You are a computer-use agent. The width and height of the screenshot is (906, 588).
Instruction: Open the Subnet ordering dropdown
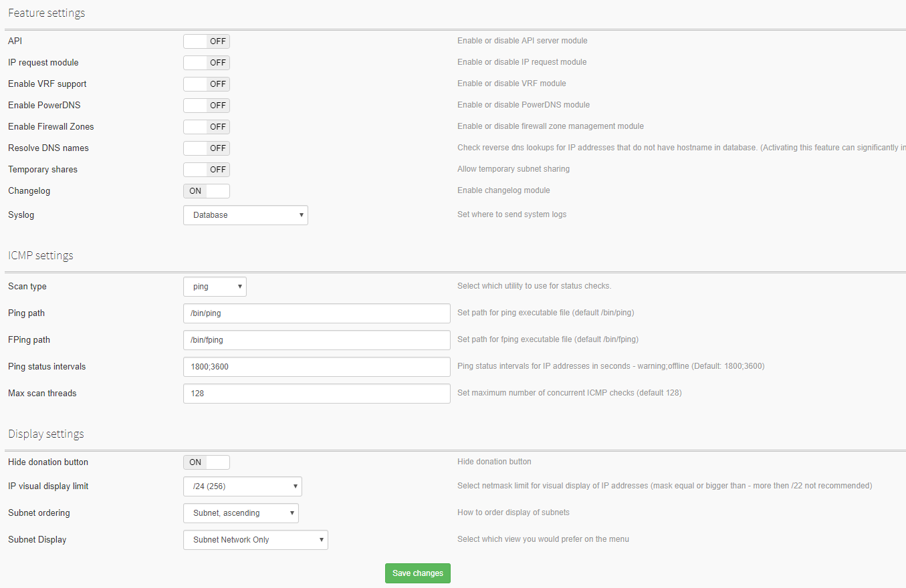pyautogui.click(x=241, y=512)
